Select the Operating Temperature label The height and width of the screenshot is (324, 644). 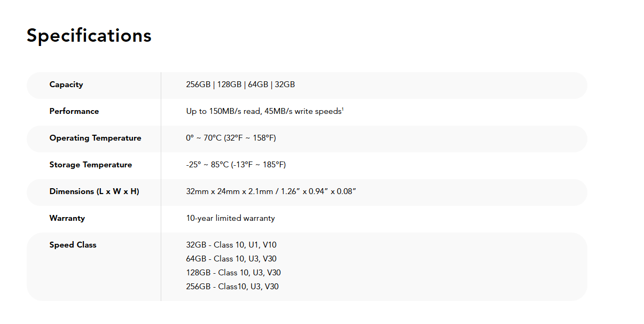96,138
